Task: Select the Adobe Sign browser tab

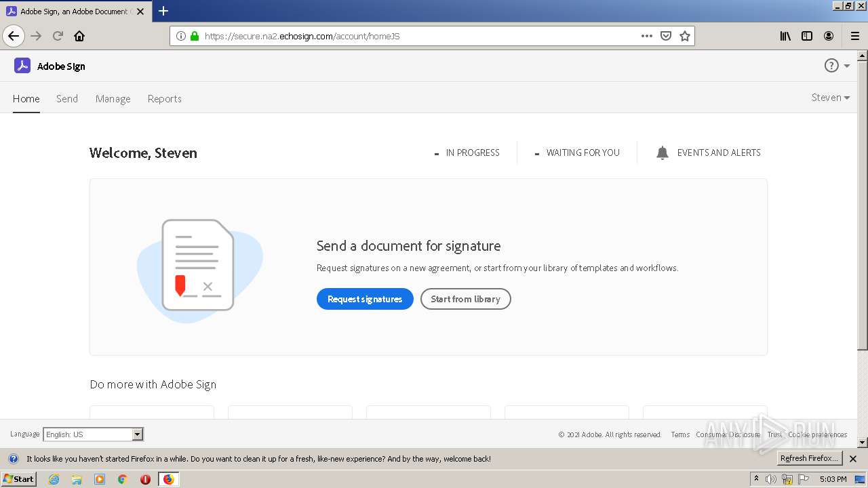Action: pos(76,12)
